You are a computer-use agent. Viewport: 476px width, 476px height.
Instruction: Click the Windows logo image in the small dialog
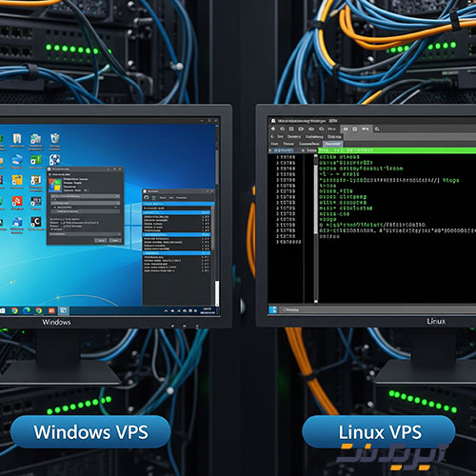tap(55, 185)
